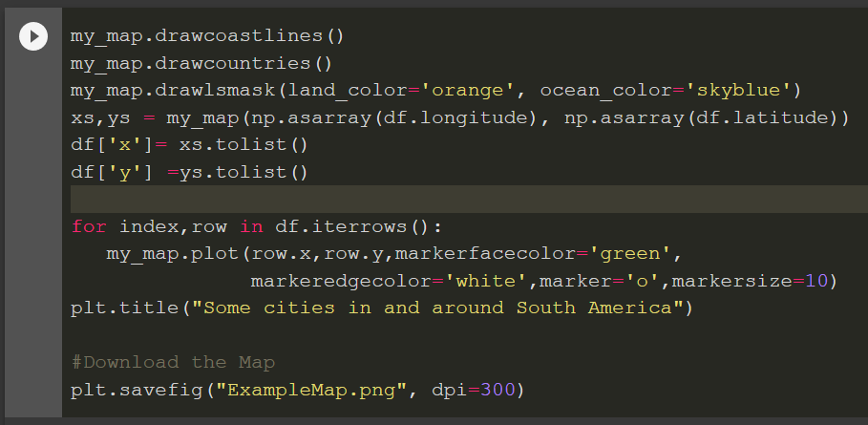Run the code cell with play button
Screen dimensions: 868x425
(x=33, y=36)
